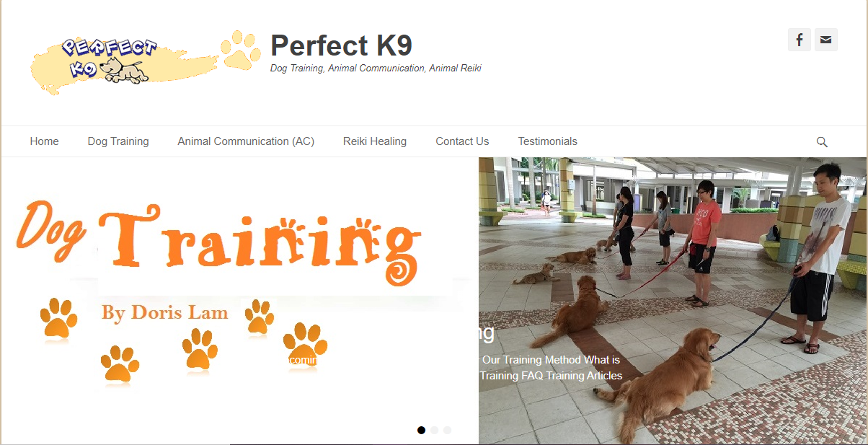Expand Animal Communication (AC) menu

point(246,141)
